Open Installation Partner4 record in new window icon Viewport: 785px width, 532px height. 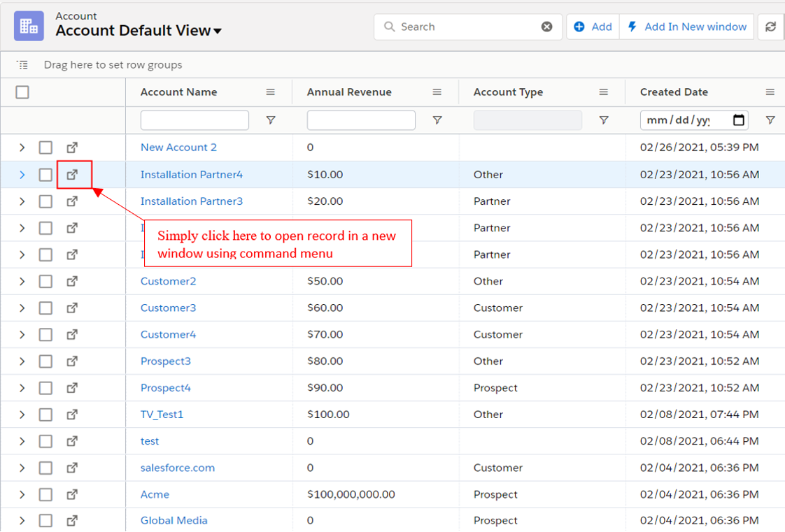[72, 175]
